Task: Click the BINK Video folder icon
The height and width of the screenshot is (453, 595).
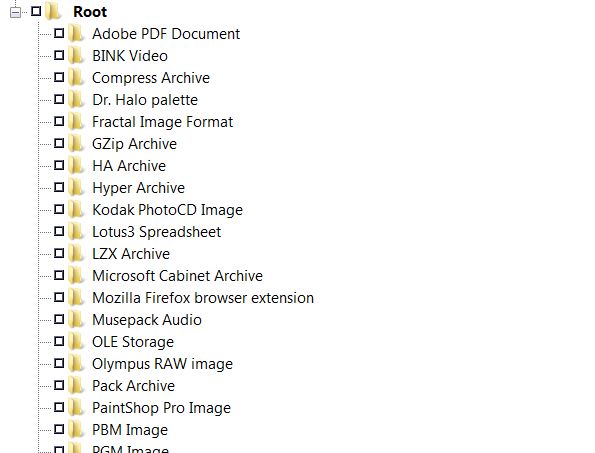Action: 76,55
